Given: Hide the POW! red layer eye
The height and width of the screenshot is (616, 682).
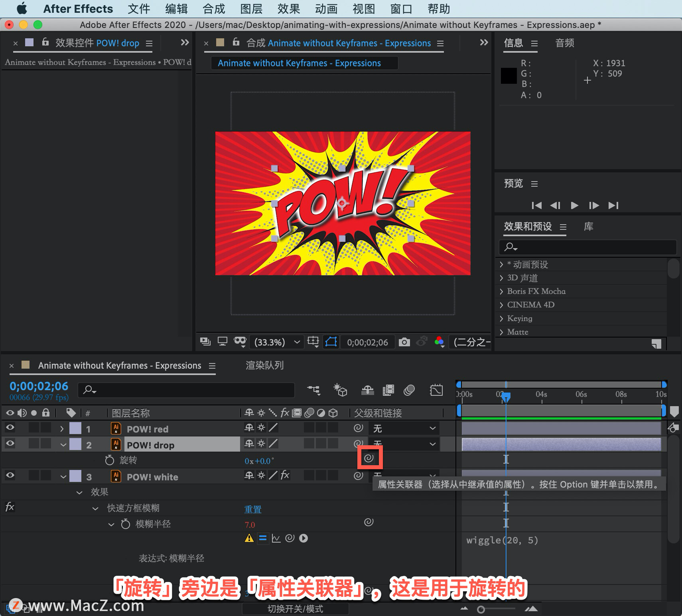Looking at the screenshot, I should [x=10, y=428].
